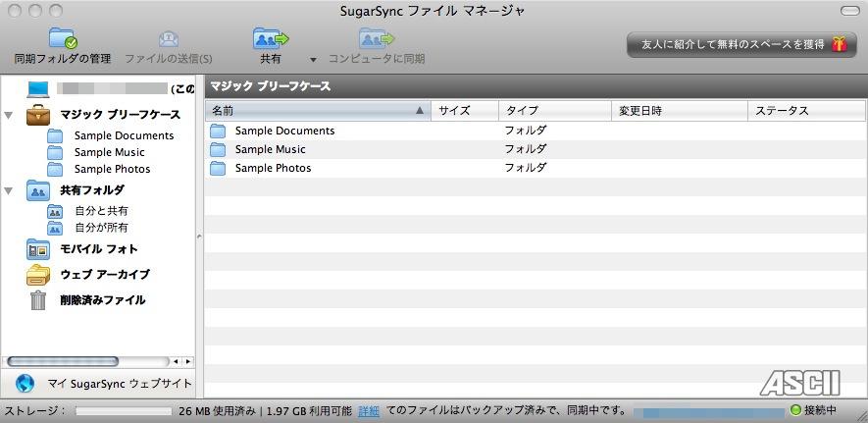Viewport: 868px width, 423px height.
Task: Click フォルダ type cell of Sample Documents row
Action: pos(526,131)
